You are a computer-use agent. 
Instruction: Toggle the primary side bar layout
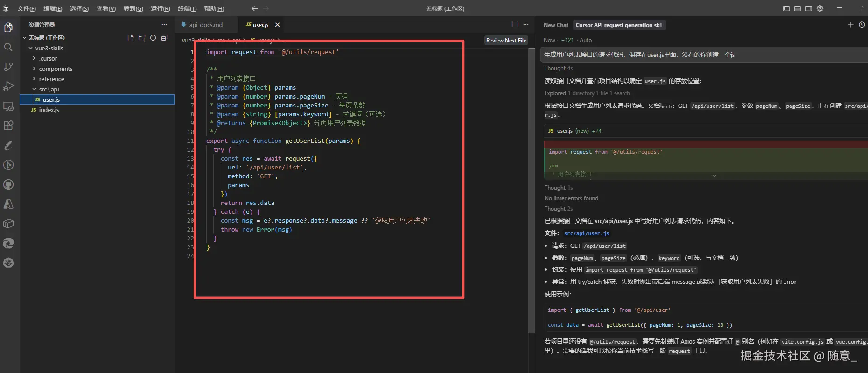(x=786, y=8)
